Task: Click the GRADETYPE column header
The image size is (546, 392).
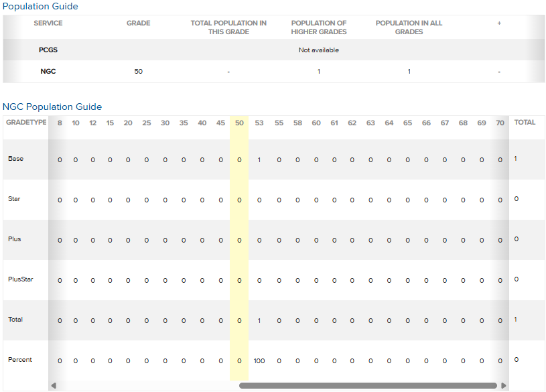Action: click(x=26, y=123)
